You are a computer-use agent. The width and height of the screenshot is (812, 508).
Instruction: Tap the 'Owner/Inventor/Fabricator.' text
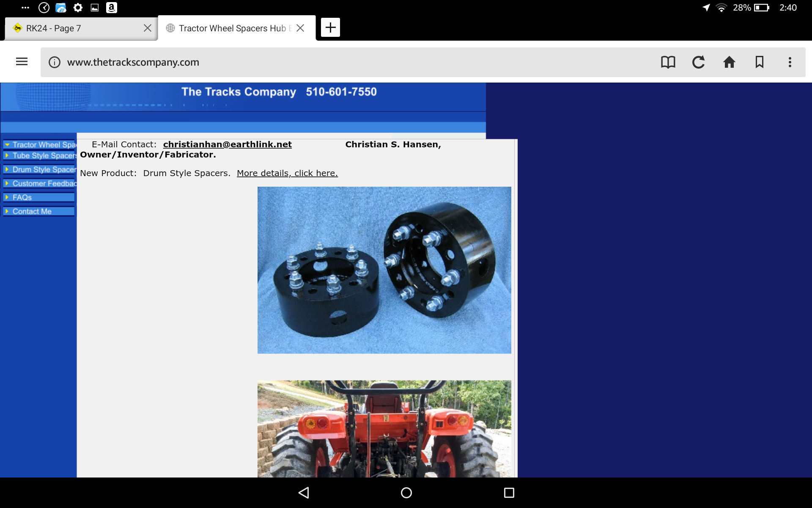tap(148, 155)
